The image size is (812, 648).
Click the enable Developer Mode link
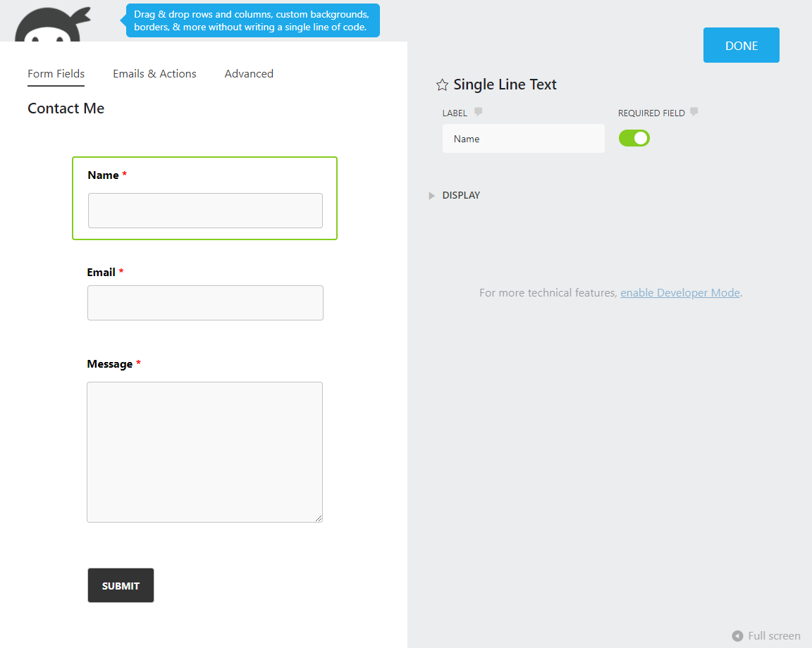click(x=679, y=292)
